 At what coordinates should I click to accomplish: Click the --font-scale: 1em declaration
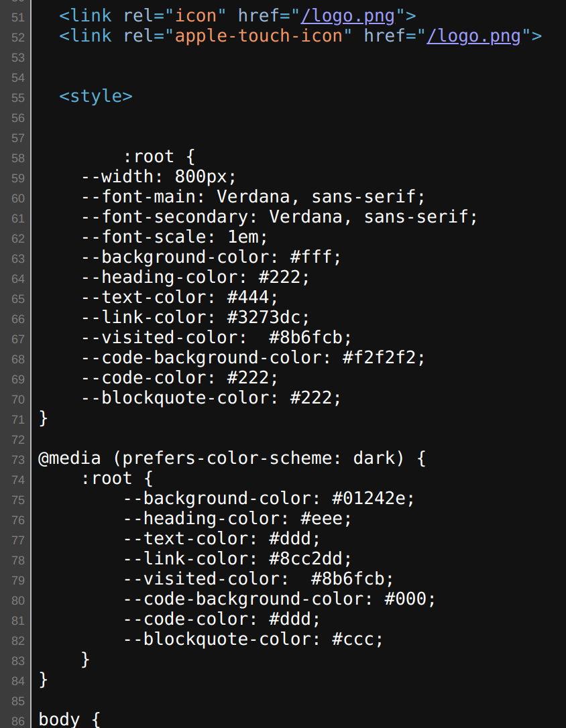coord(174,237)
